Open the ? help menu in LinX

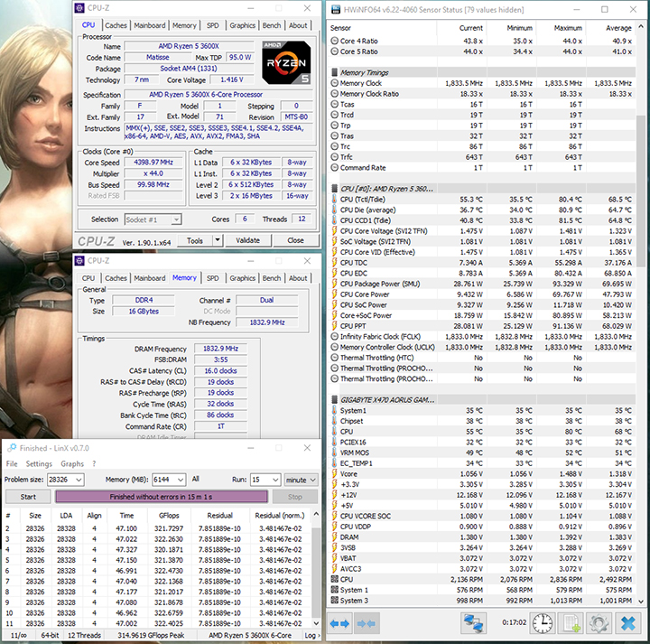click(x=94, y=463)
